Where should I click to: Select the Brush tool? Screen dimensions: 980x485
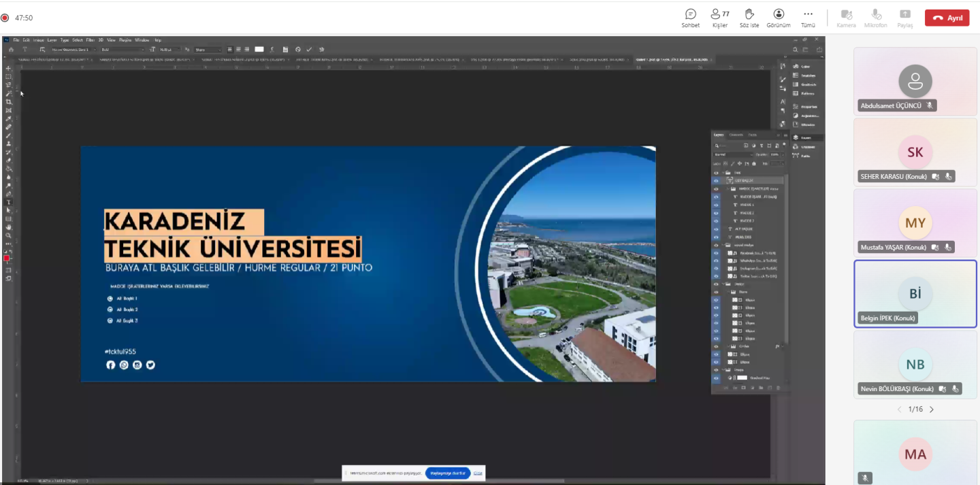coord(8,135)
